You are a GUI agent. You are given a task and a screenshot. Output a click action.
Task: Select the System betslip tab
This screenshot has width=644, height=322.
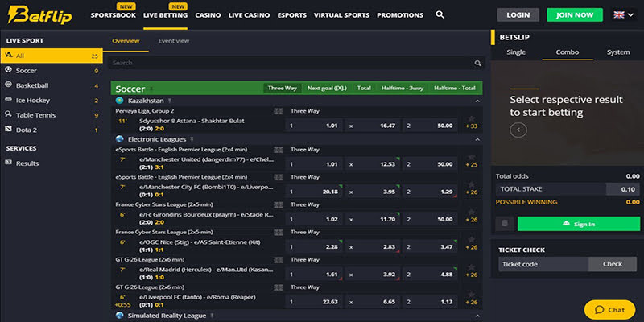coord(618,52)
